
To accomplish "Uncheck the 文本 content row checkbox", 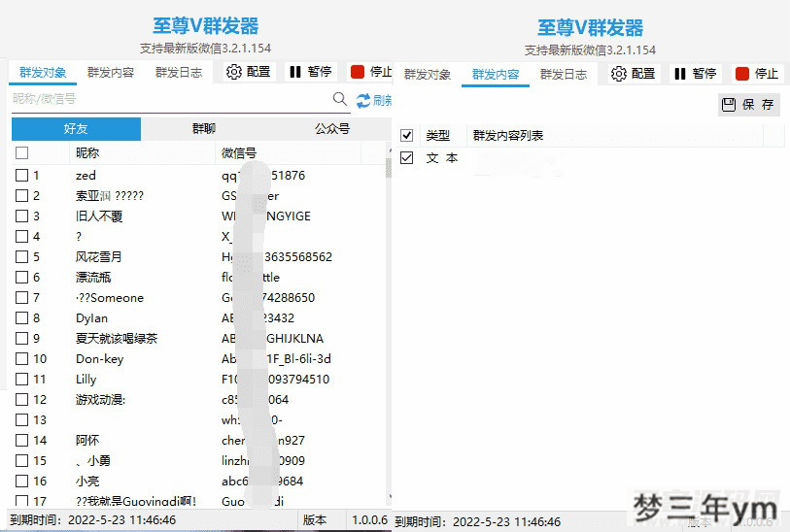I will [406, 158].
